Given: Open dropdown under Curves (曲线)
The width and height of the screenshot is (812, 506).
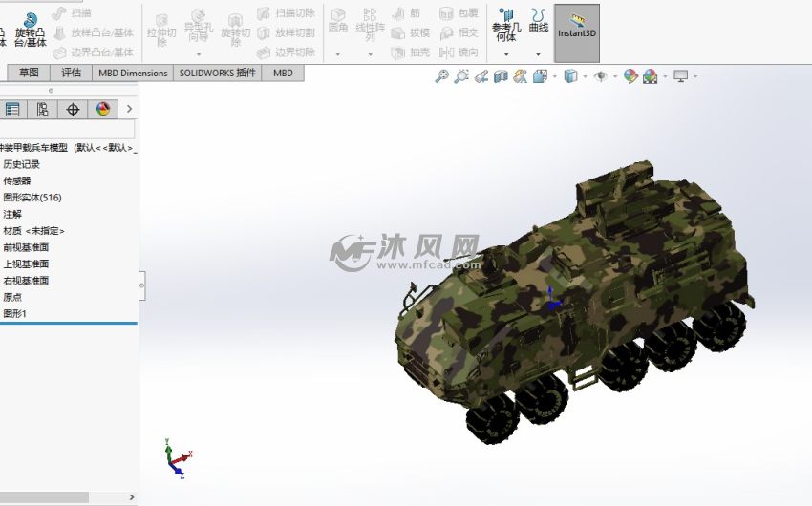Looking at the screenshot, I should click(x=538, y=54).
